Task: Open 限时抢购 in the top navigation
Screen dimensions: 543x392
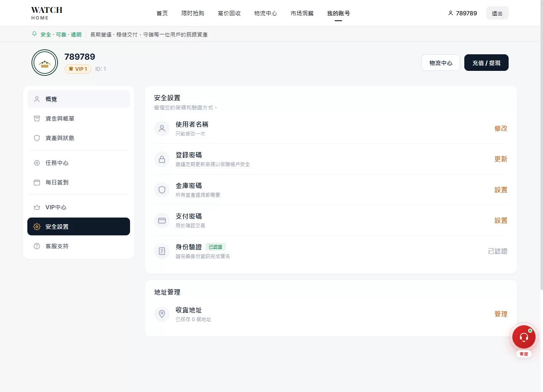Action: click(193, 13)
